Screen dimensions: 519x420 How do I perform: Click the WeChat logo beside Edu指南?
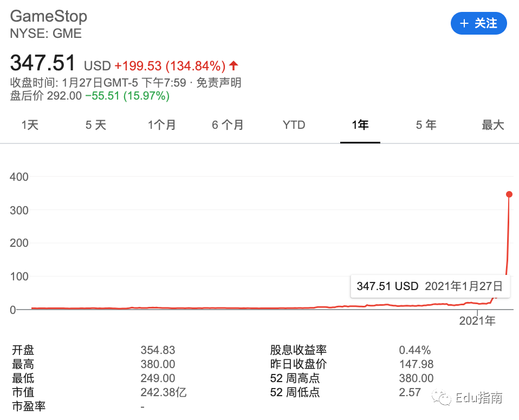445,399
